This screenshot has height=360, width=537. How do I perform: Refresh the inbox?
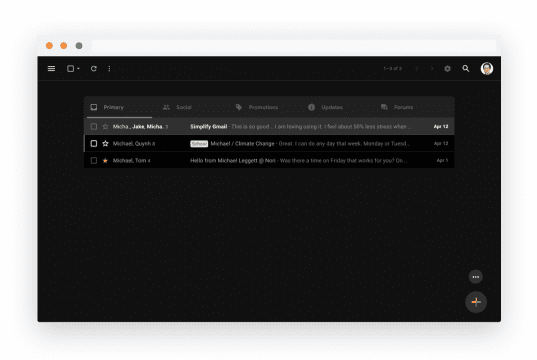(x=93, y=69)
